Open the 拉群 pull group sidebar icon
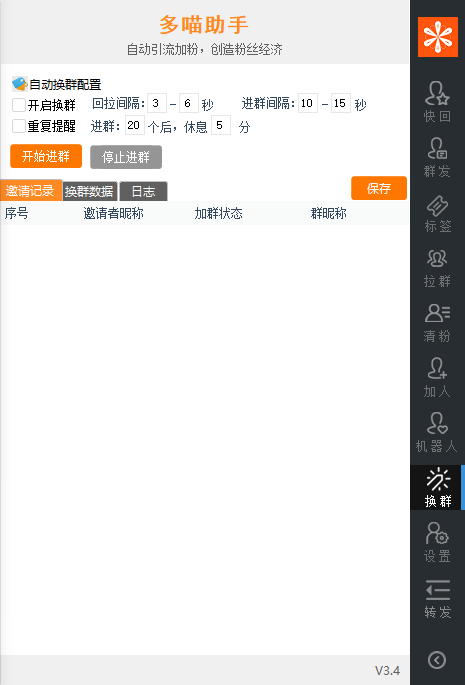 click(437, 268)
